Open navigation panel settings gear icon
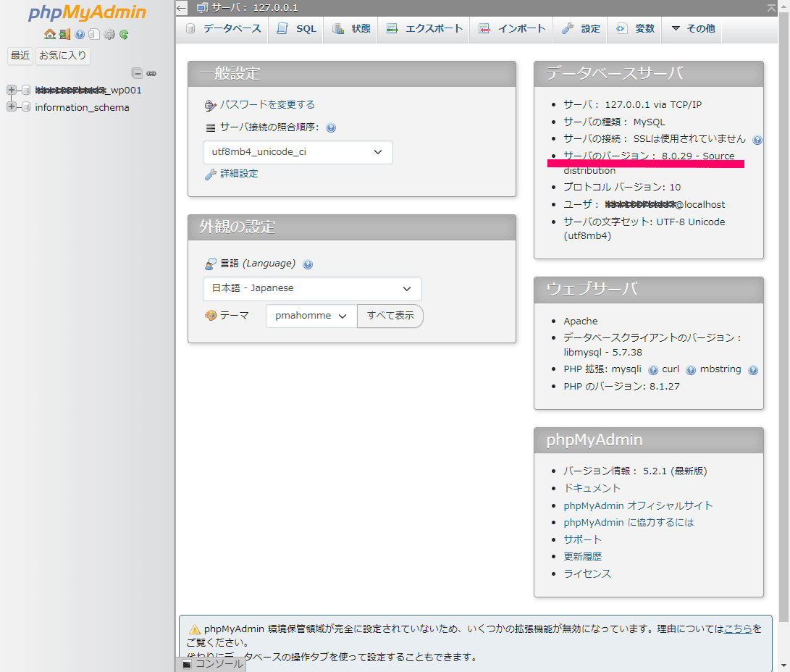Viewport: 790px width, 672px height. (109, 34)
